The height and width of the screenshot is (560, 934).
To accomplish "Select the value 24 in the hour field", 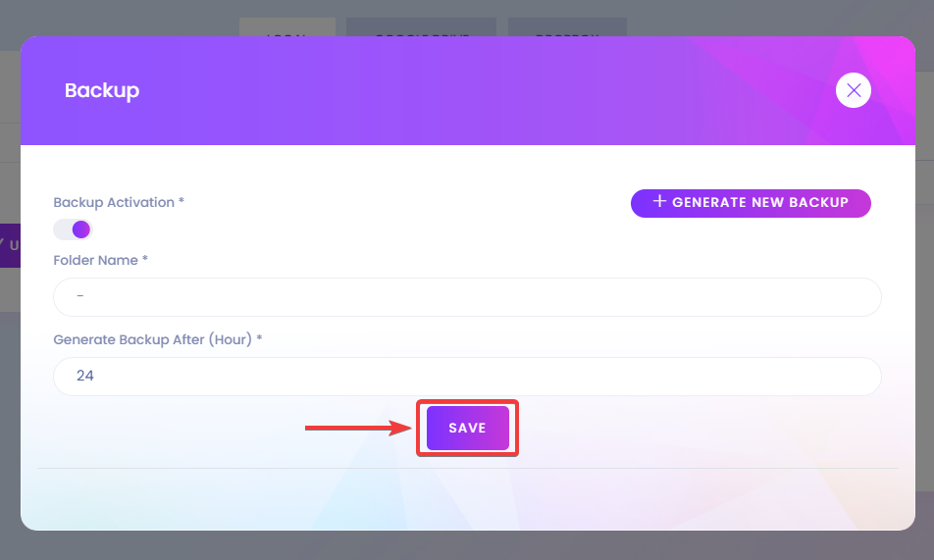I will point(84,376).
